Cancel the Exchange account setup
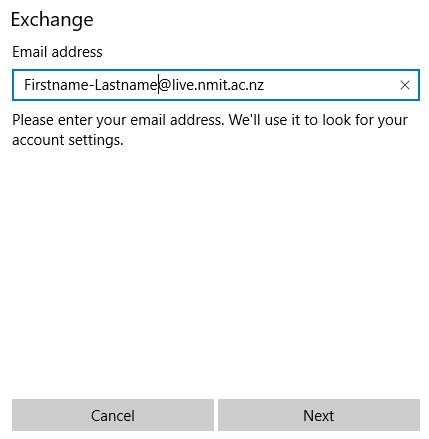The height and width of the screenshot is (439, 429). click(113, 415)
